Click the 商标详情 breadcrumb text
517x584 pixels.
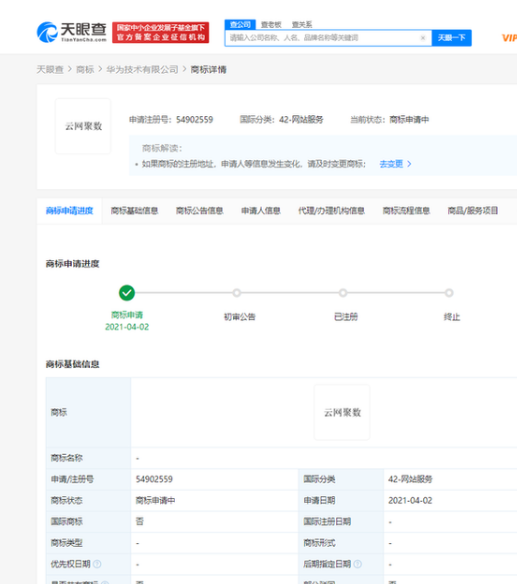click(209, 69)
